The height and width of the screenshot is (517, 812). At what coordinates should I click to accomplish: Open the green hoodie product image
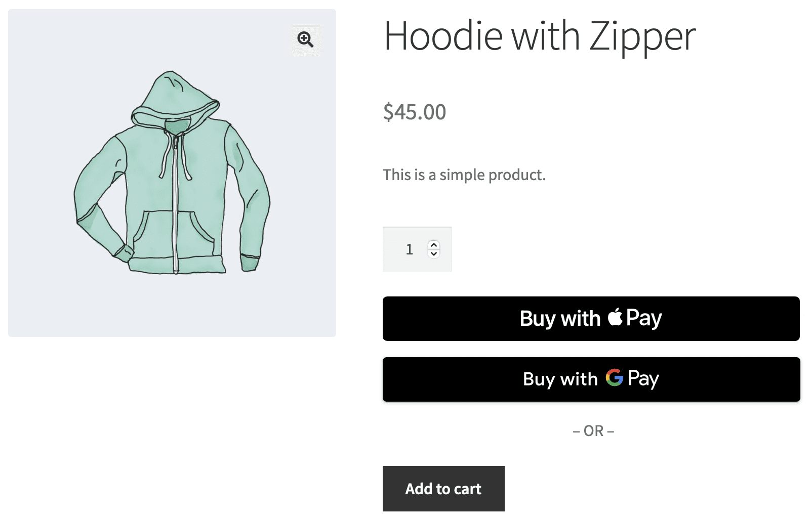pyautogui.click(x=172, y=173)
